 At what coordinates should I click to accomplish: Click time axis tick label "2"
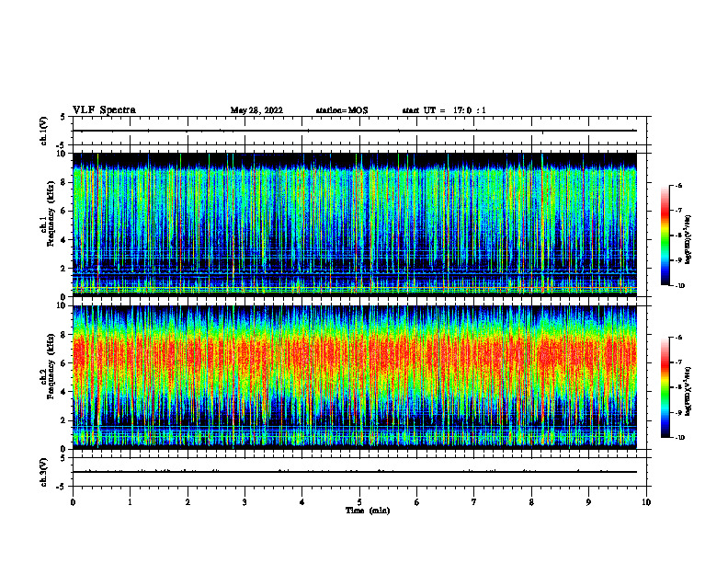tap(188, 502)
